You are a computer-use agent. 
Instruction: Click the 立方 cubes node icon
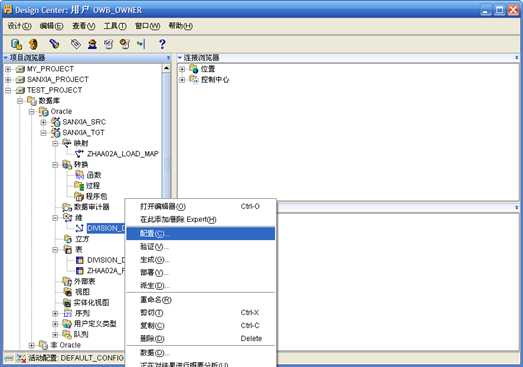pos(68,239)
